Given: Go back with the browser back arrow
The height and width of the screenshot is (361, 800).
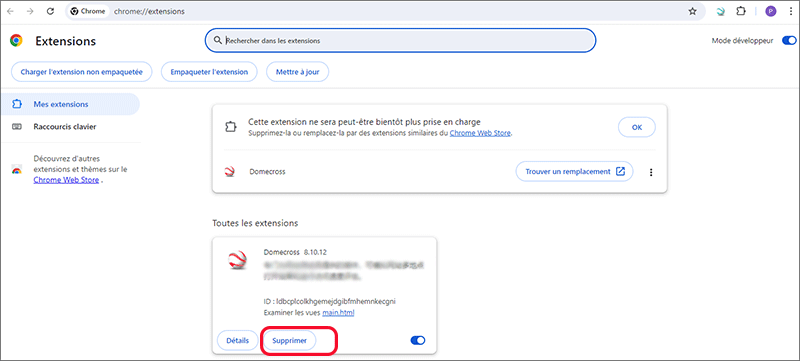Looking at the screenshot, I should 10,11.
